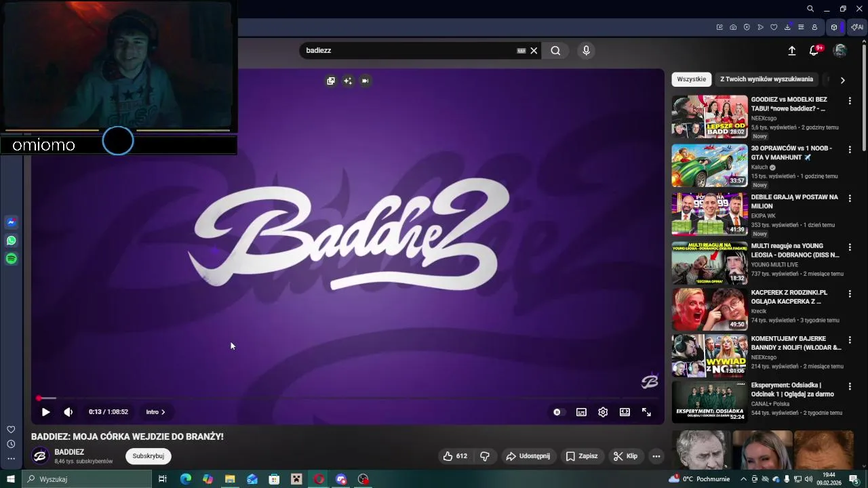Image resolution: width=868 pixels, height=488 pixels.
Task: Open bookmarks heart in Opera sidebar
Action: click(x=11, y=430)
